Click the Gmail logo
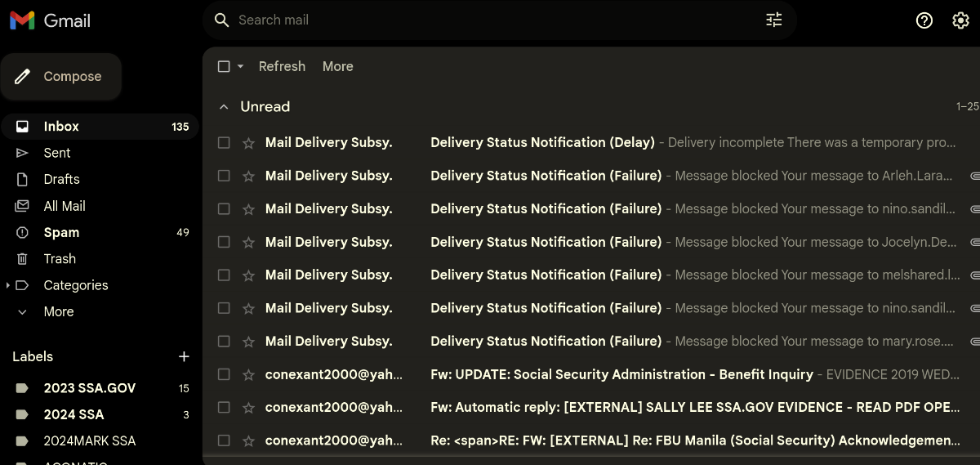The width and height of the screenshot is (980, 465). pyautogui.click(x=50, y=20)
